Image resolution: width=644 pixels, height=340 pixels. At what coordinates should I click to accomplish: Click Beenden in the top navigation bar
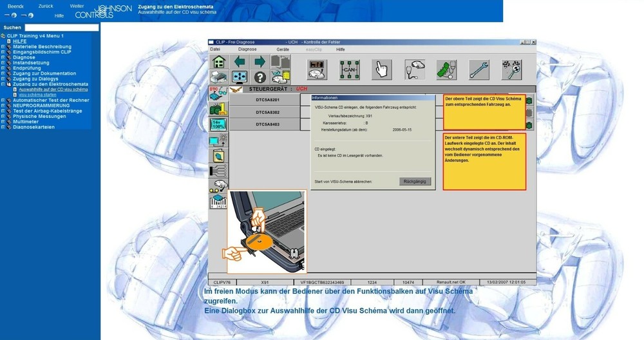coord(15,6)
